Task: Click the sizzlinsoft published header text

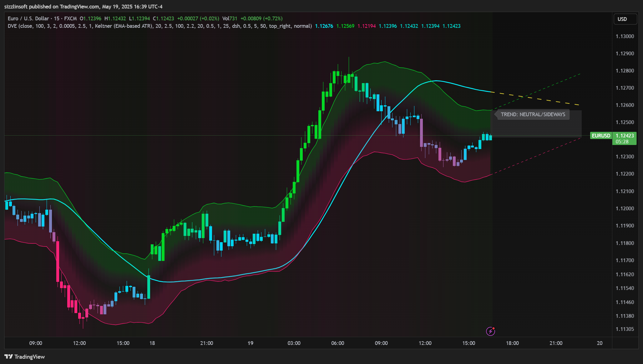Action: point(84,7)
